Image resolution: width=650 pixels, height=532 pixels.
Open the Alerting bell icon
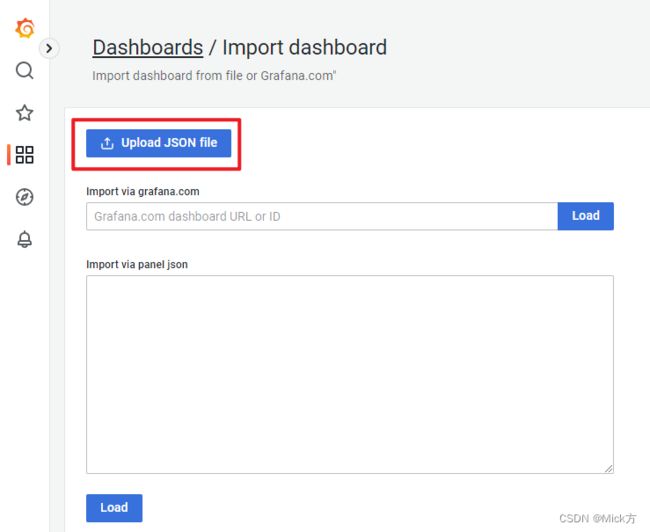(24, 239)
